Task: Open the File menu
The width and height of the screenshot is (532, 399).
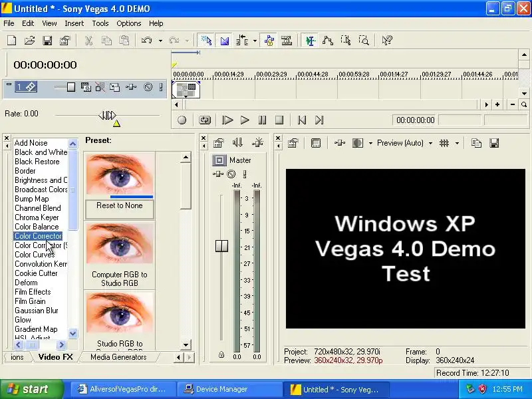Action: (x=9, y=23)
